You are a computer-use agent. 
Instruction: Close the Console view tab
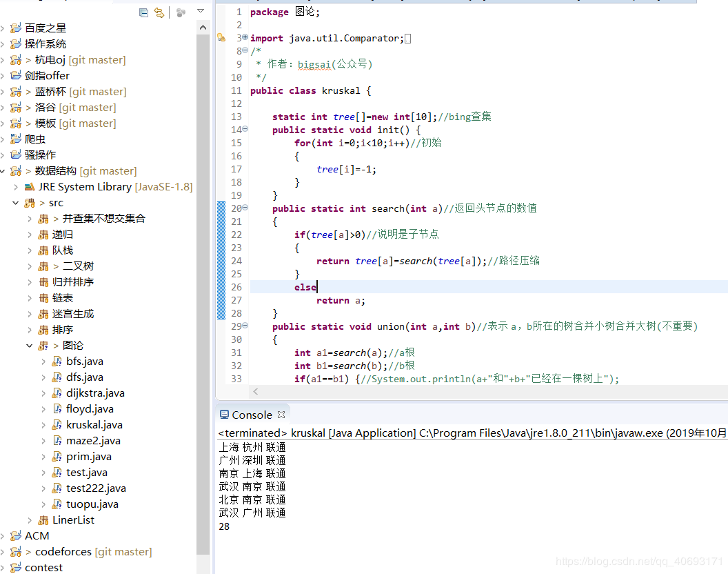pos(281,414)
